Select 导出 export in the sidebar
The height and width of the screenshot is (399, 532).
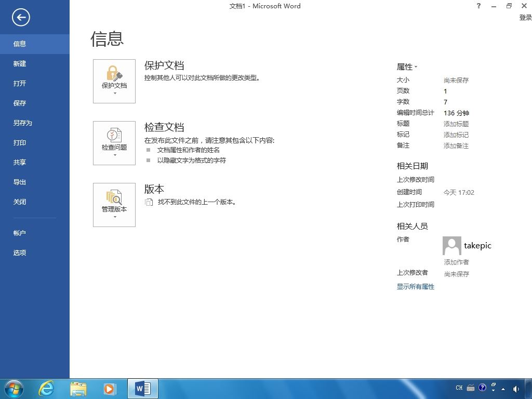pyautogui.click(x=35, y=182)
